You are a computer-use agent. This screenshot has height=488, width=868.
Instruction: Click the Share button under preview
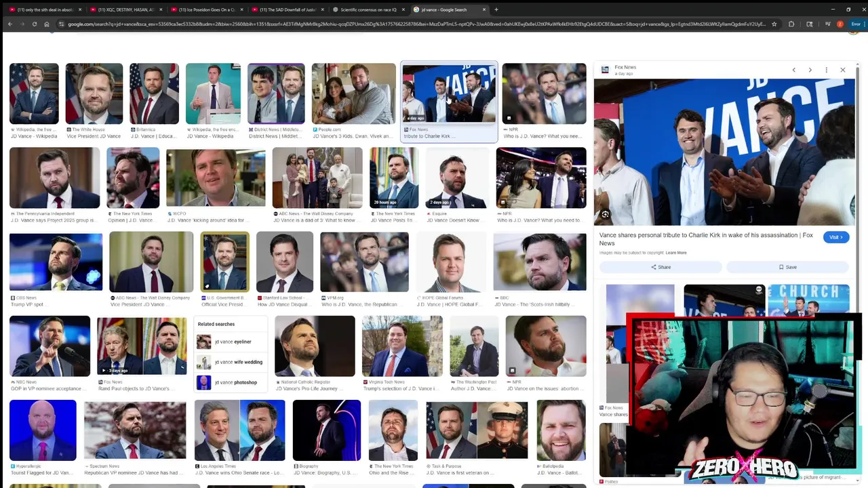[660, 267]
